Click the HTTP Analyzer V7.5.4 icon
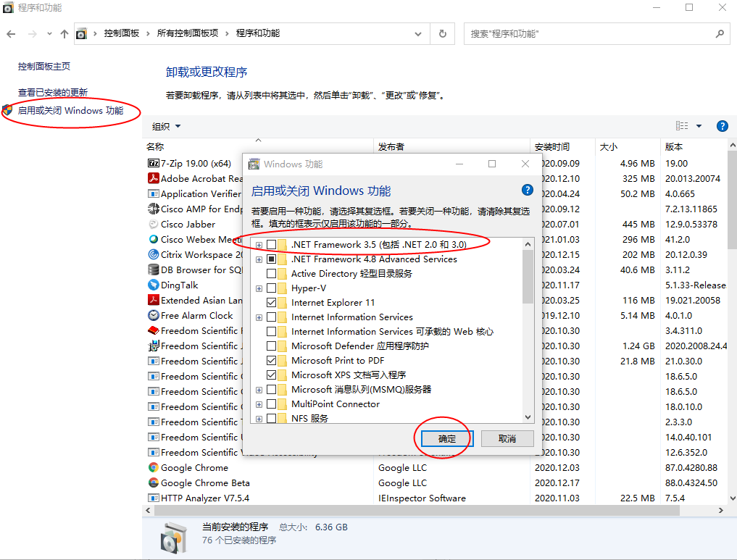 (x=153, y=498)
